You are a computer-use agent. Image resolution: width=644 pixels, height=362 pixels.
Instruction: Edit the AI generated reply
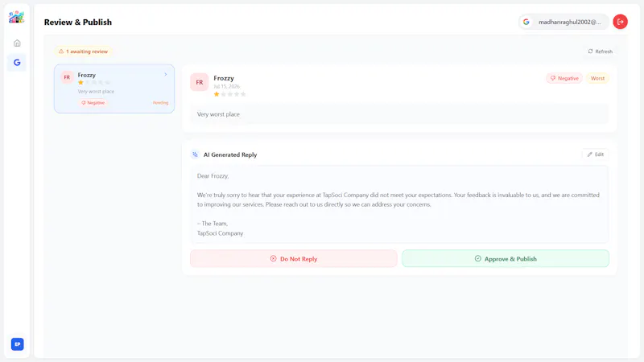pyautogui.click(x=596, y=154)
